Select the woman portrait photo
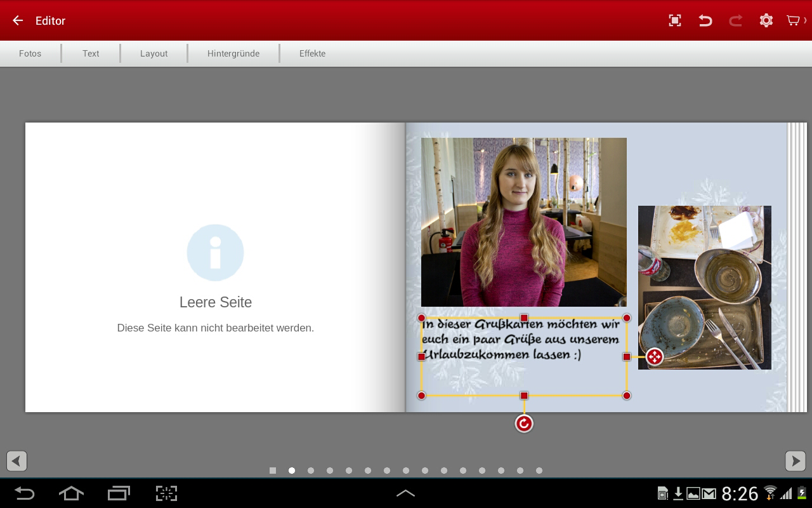 click(523, 222)
